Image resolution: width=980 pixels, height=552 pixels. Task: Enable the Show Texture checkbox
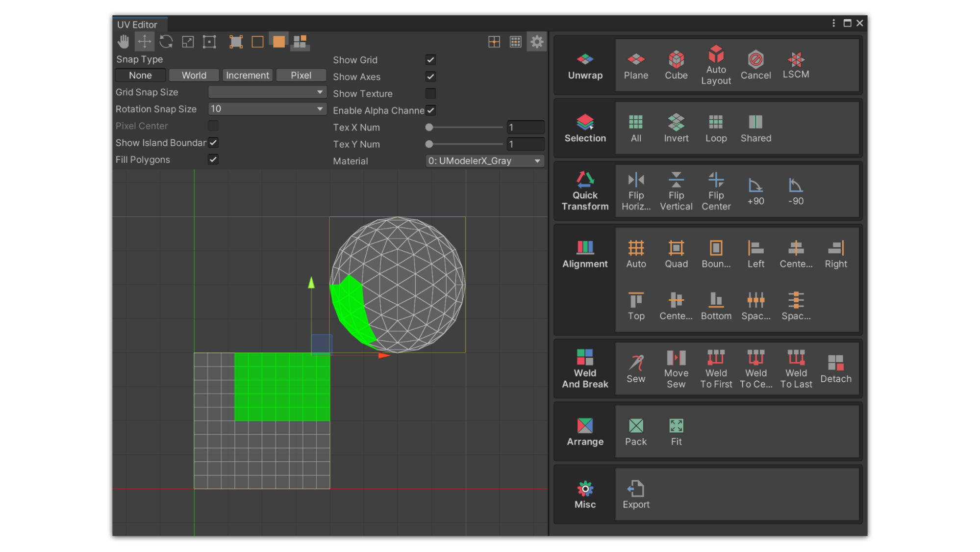[430, 93]
